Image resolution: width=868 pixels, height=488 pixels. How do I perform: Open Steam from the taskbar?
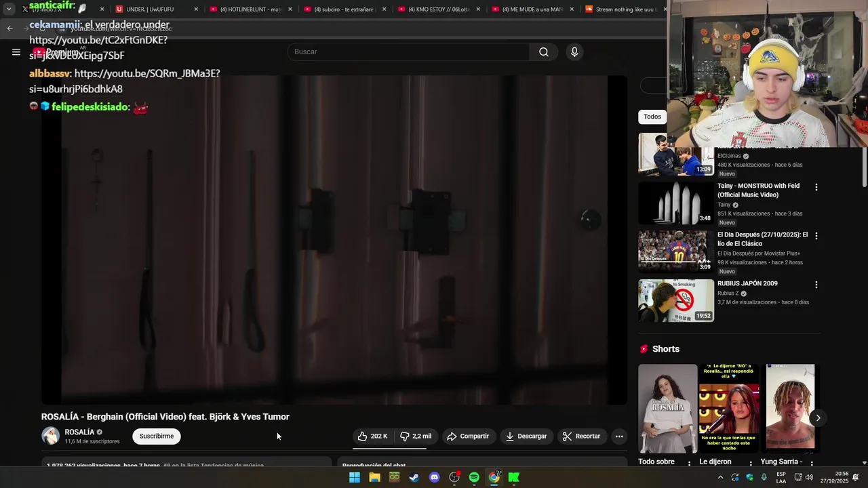click(414, 477)
